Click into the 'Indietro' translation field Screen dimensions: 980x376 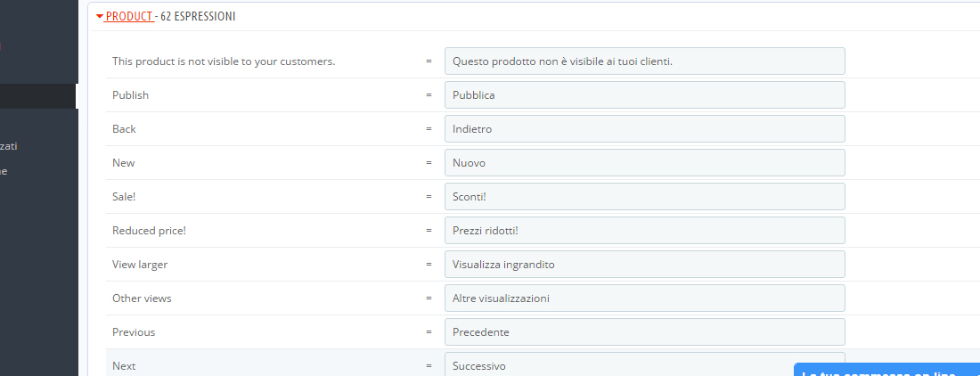644,129
